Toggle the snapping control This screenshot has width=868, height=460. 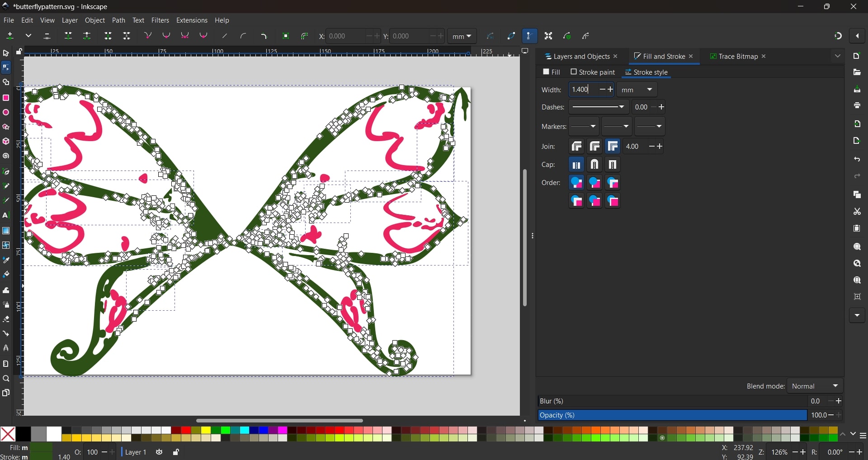(x=838, y=36)
